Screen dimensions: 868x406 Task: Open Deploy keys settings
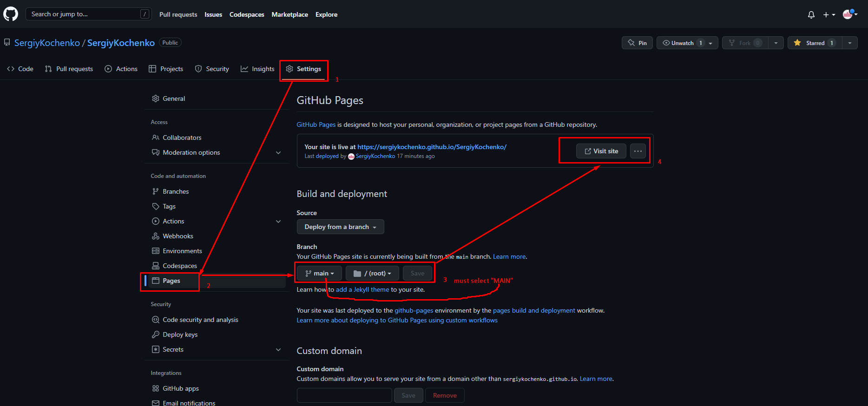[217, 334]
